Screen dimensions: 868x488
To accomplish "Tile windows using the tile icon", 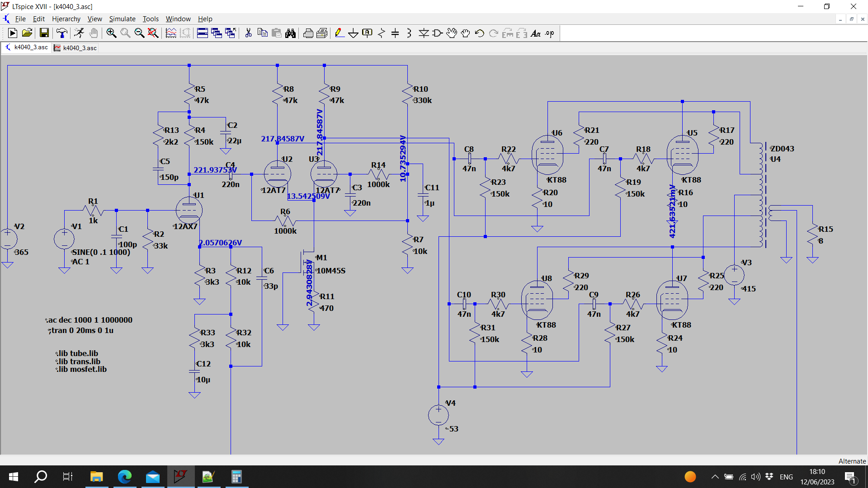I will 203,33.
